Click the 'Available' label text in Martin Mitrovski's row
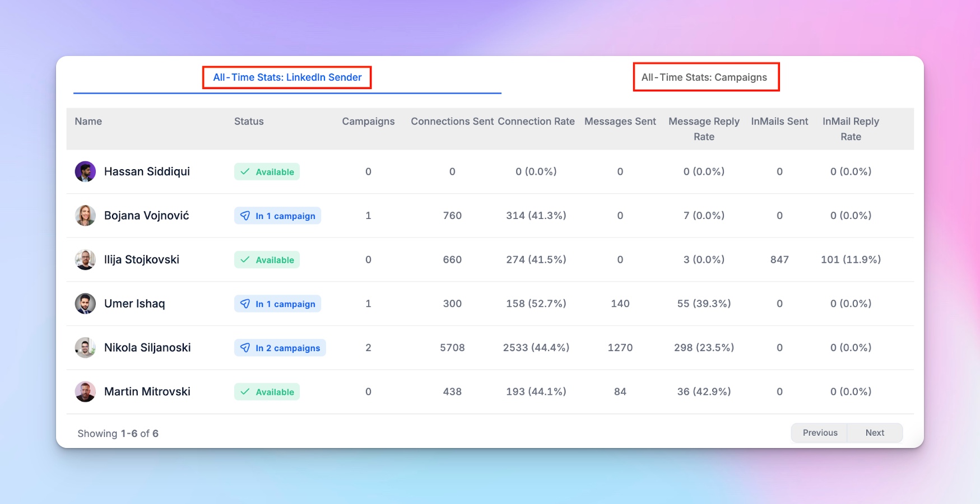This screenshot has height=504, width=980. (275, 392)
